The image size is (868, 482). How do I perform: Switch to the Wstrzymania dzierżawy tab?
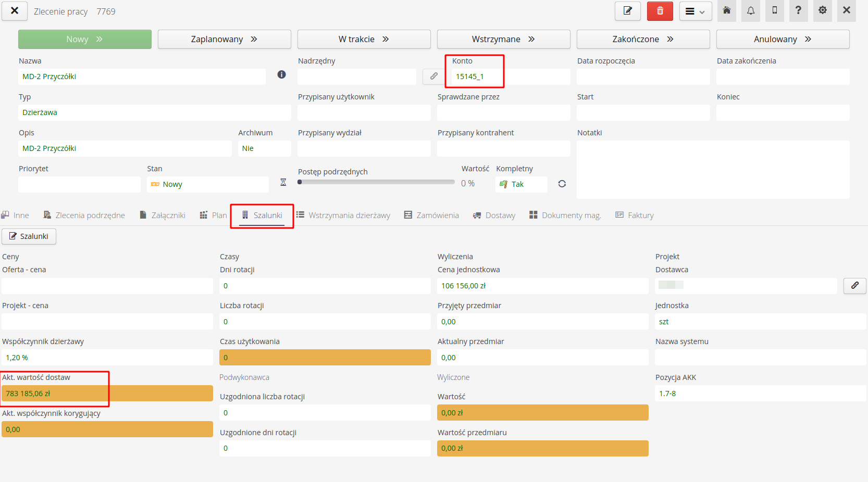[x=343, y=215]
